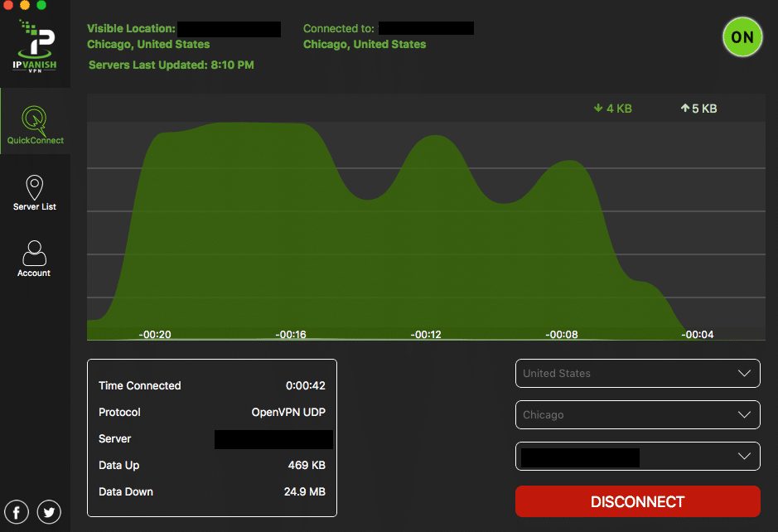Expand the United States country dropdown
This screenshot has width=778, height=532.
pos(638,373)
